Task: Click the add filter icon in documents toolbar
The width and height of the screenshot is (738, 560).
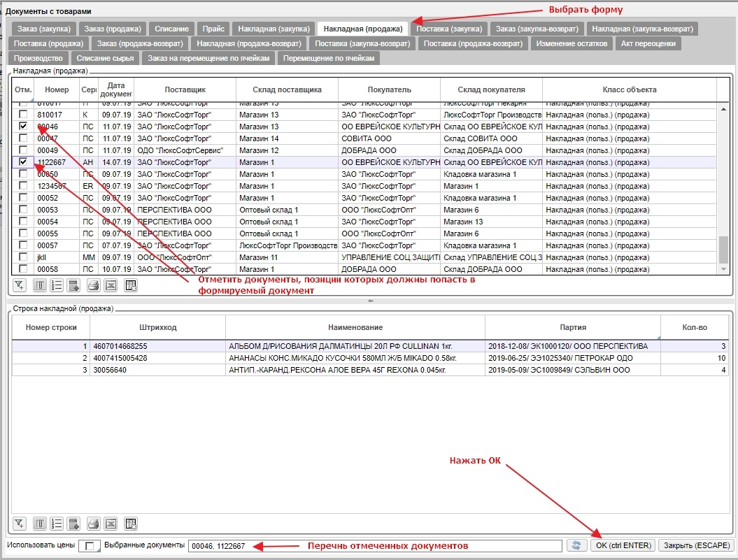Action: pyautogui.click(x=20, y=285)
